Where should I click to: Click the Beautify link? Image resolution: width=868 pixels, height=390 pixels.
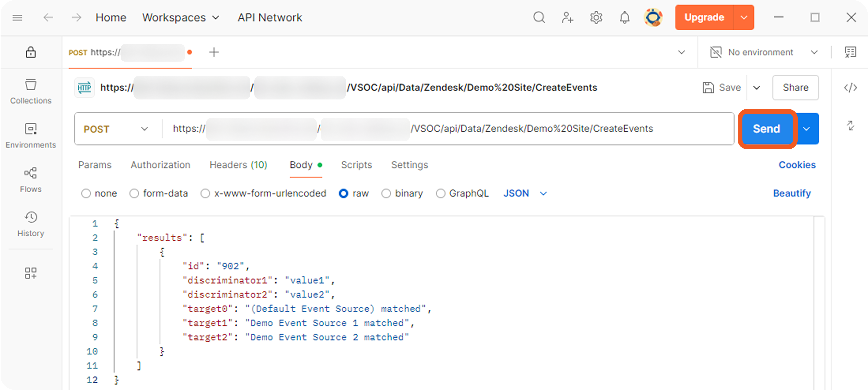coord(792,193)
